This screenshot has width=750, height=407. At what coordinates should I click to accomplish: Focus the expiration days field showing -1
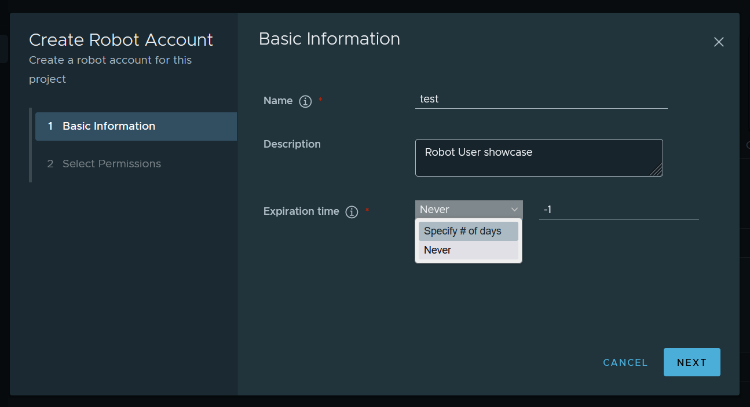pyautogui.click(x=618, y=210)
